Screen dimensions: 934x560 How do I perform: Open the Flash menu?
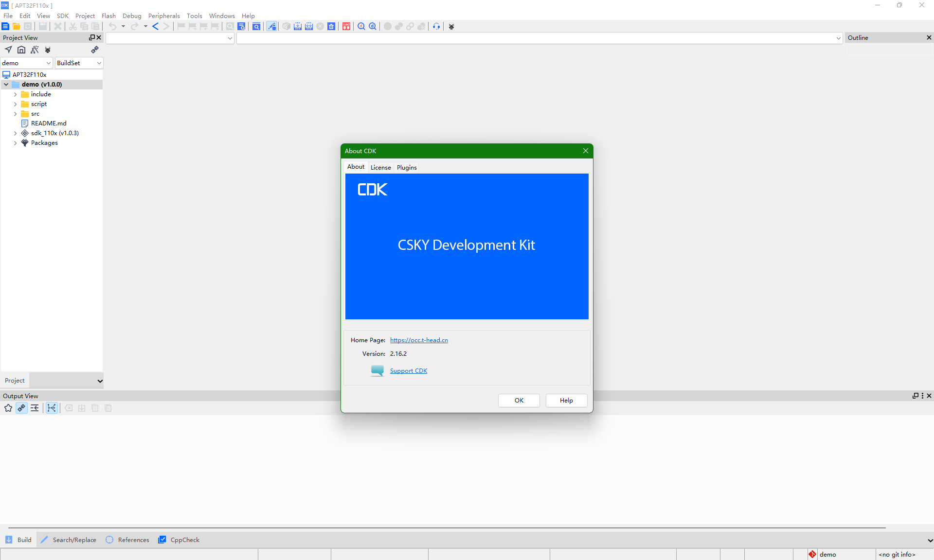click(x=108, y=16)
